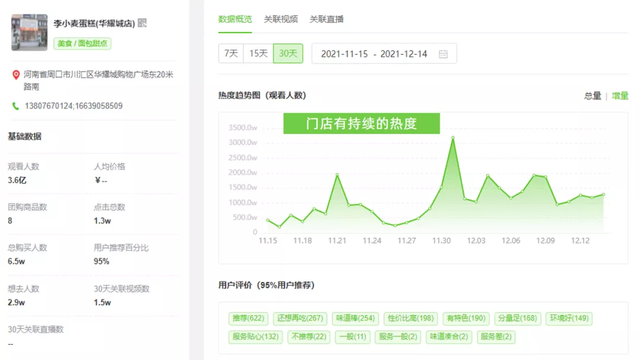
Task: Click the green phone icon
Action: pos(16,106)
